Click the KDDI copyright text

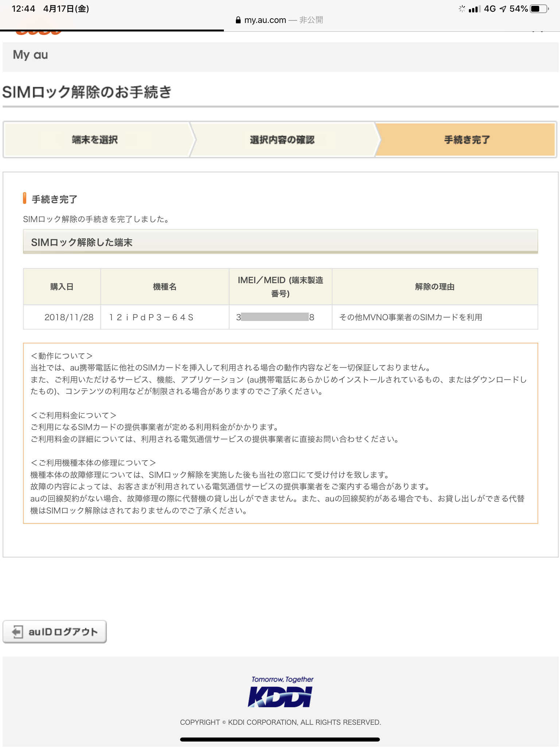coord(280,722)
